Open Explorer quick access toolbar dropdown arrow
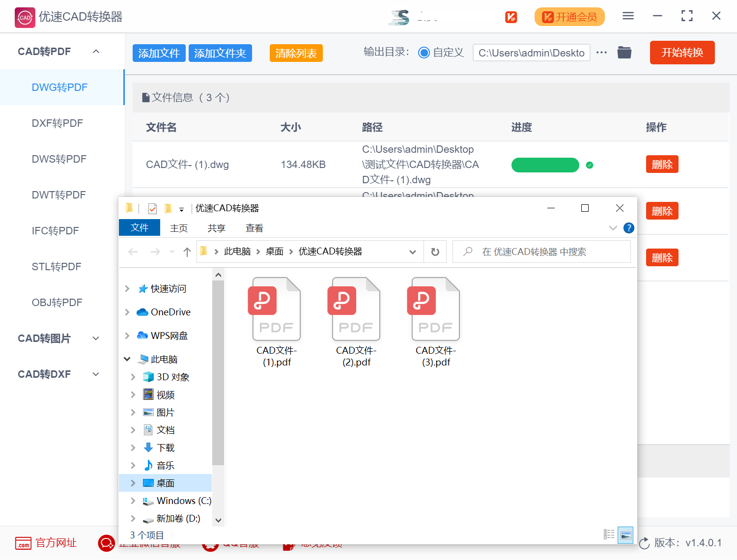The image size is (737, 560). coord(181,210)
